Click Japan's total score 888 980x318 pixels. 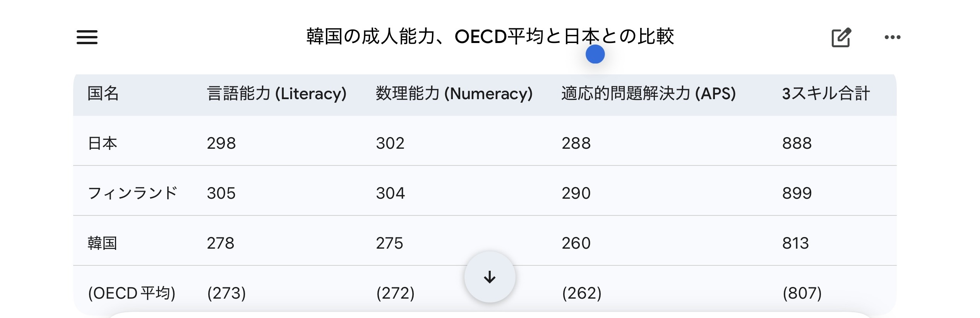coord(797,143)
